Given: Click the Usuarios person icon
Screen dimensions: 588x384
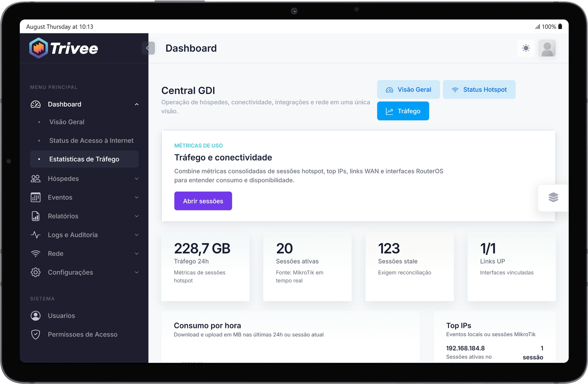Looking at the screenshot, I should click(x=36, y=316).
